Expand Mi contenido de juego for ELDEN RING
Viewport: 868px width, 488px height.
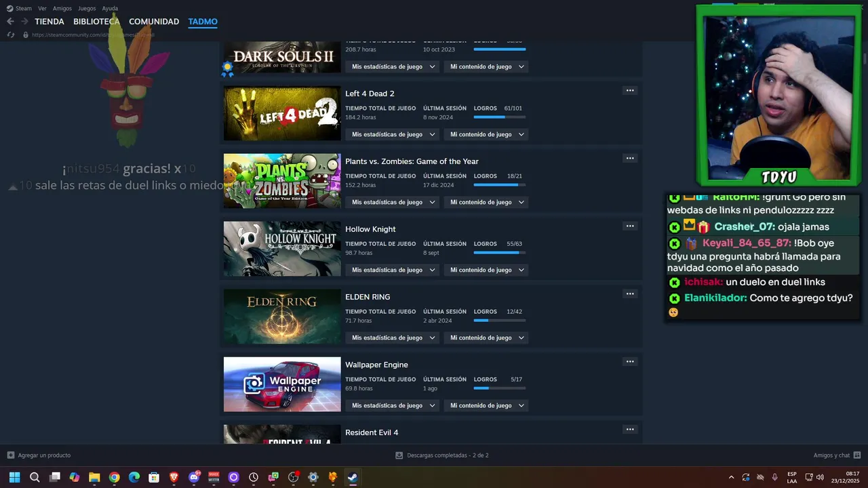486,338
